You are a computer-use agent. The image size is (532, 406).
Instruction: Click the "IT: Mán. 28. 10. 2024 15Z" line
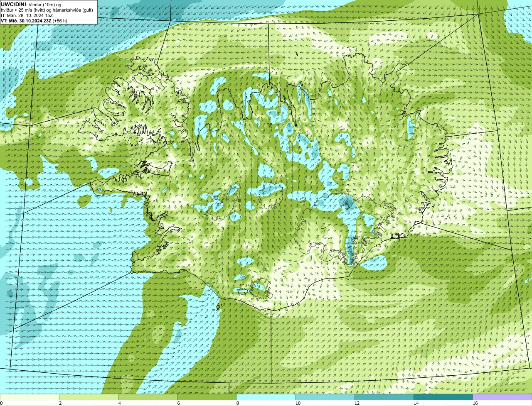[27, 15]
